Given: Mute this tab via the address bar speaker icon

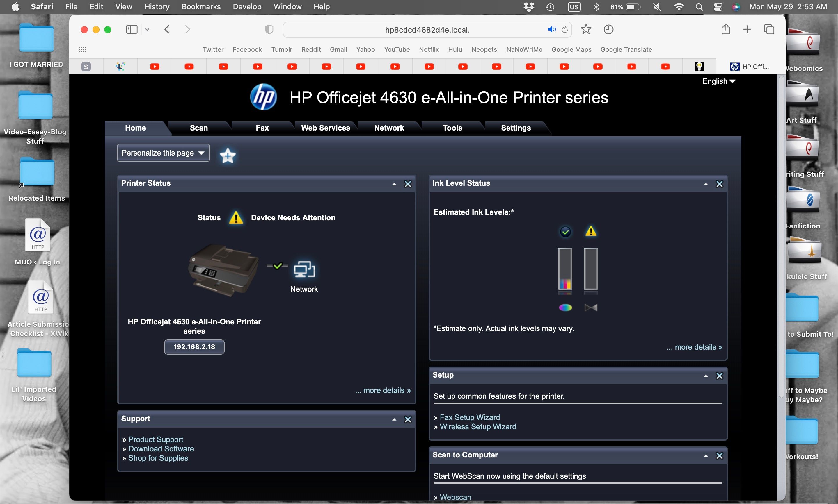Looking at the screenshot, I should (x=551, y=30).
